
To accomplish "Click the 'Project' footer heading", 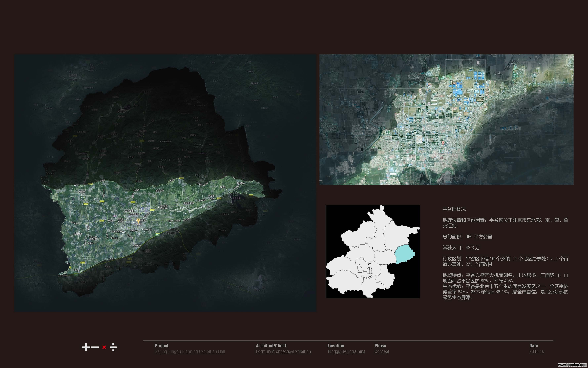I will 162,346.
